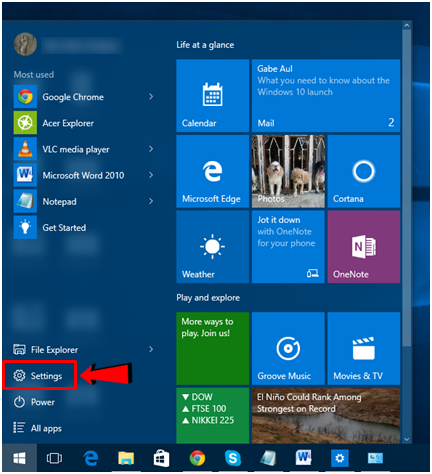Open the Store icon on taskbar
432x474 pixels.
pyautogui.click(x=161, y=458)
